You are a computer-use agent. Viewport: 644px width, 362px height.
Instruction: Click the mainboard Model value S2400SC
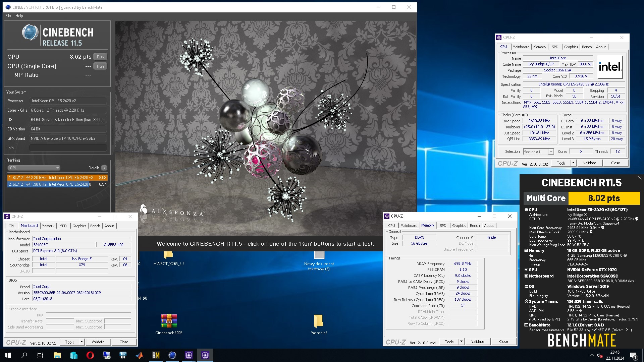point(64,245)
